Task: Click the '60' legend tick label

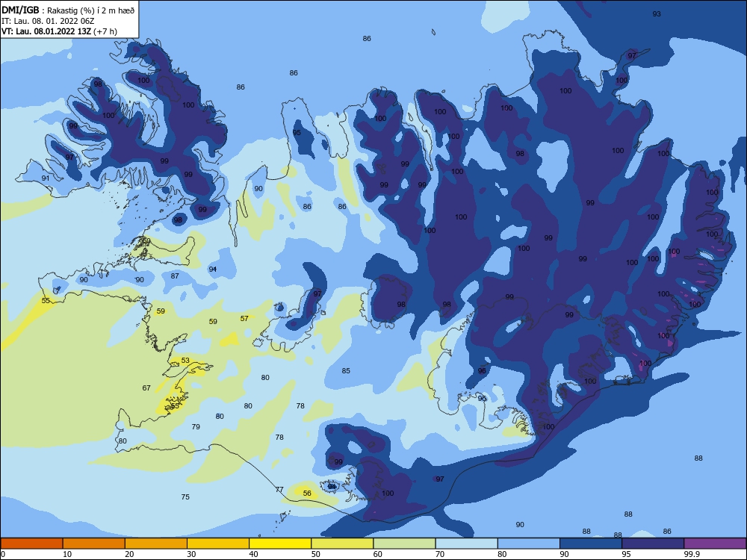Action: [x=378, y=554]
